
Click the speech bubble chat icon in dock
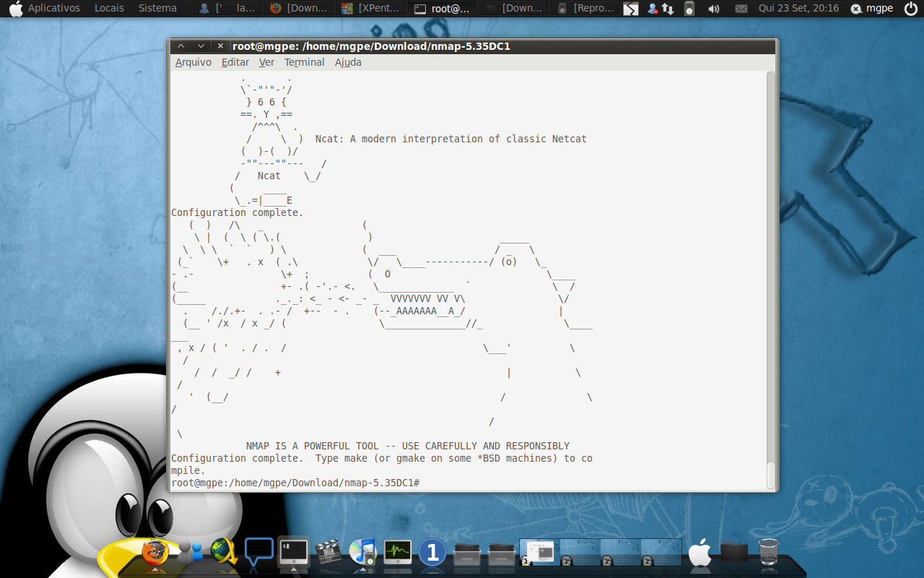[259, 552]
